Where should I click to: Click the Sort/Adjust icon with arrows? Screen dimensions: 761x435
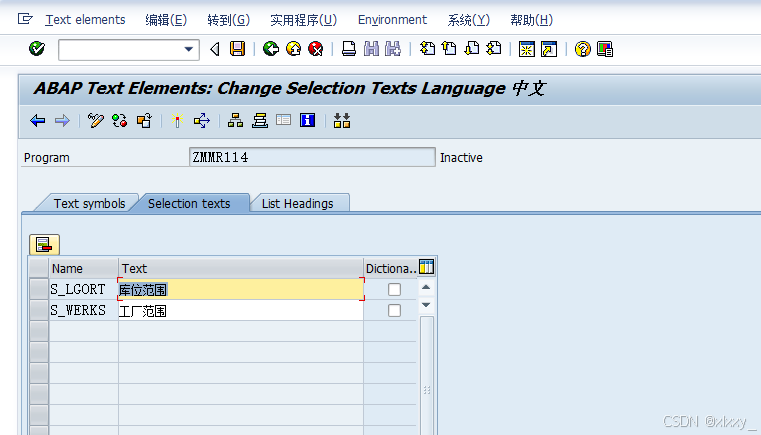[342, 120]
